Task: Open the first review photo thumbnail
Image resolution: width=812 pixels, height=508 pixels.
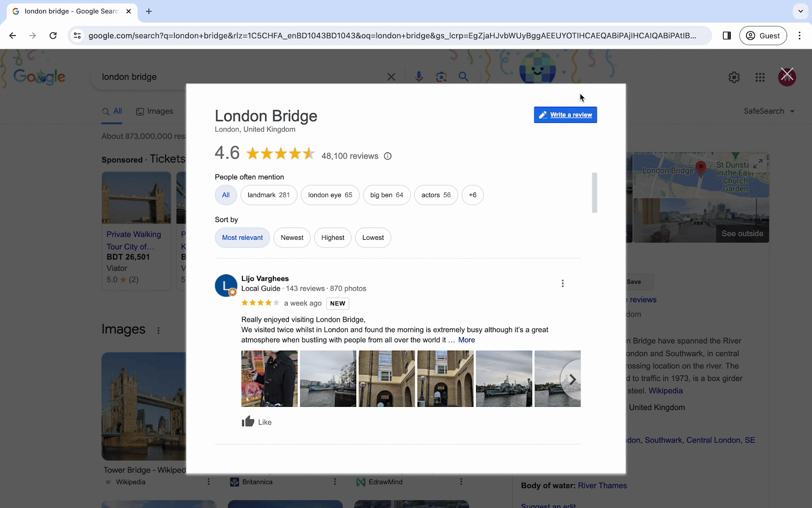Action: [269, 378]
